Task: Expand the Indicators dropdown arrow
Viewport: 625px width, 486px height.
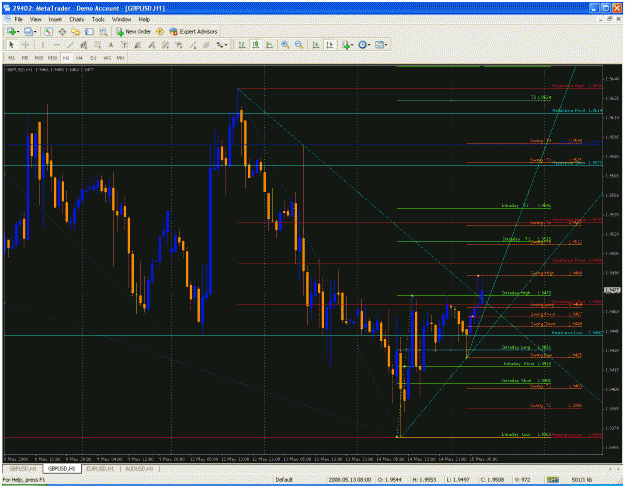Action: (x=353, y=45)
